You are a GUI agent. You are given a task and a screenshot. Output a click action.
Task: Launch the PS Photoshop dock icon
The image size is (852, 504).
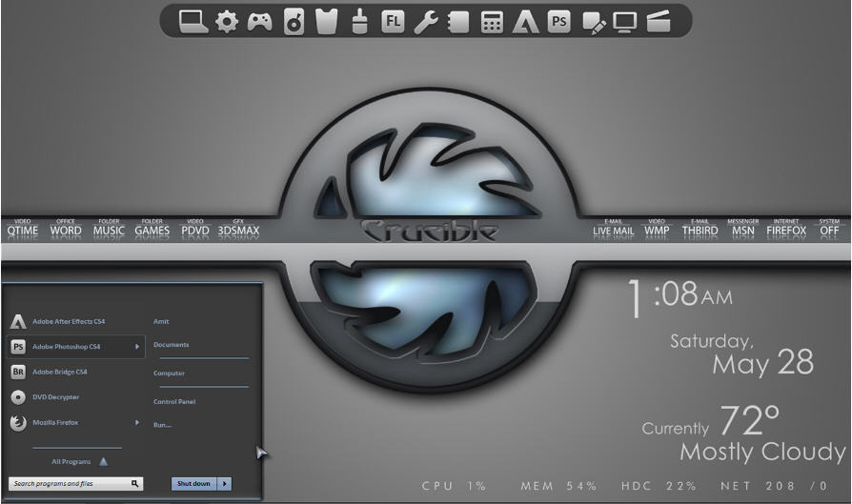click(558, 22)
